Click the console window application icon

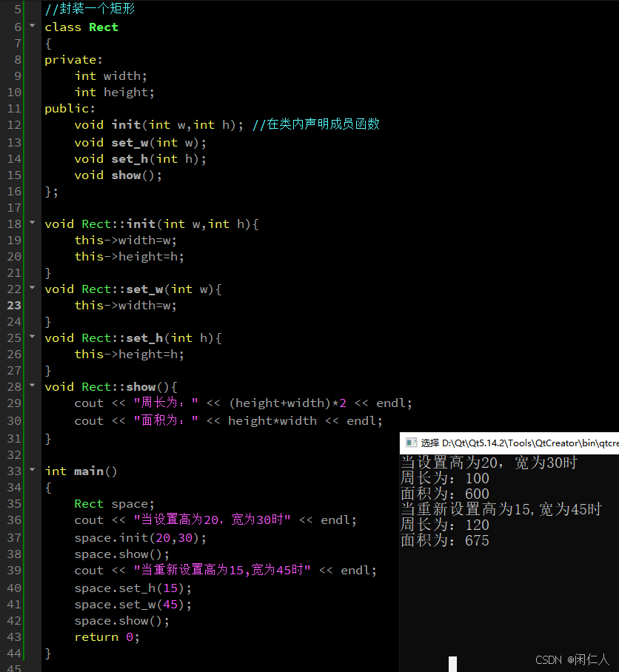pos(412,442)
